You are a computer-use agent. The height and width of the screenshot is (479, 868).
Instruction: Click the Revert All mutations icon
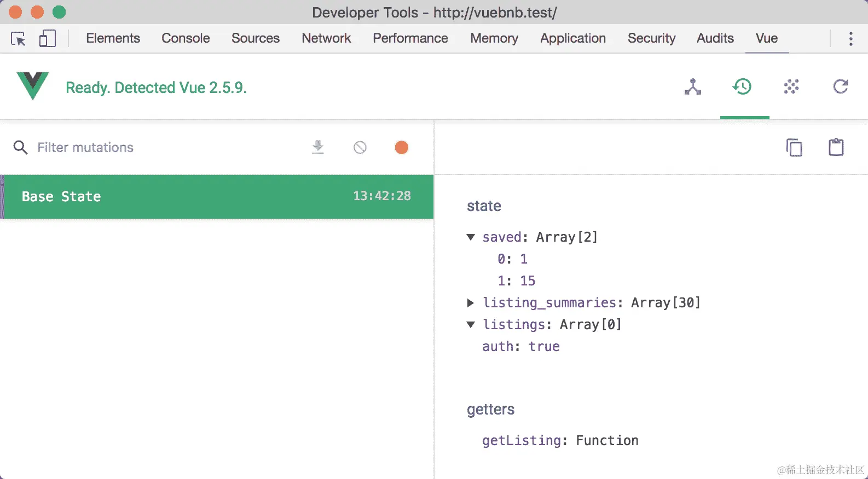coord(360,148)
